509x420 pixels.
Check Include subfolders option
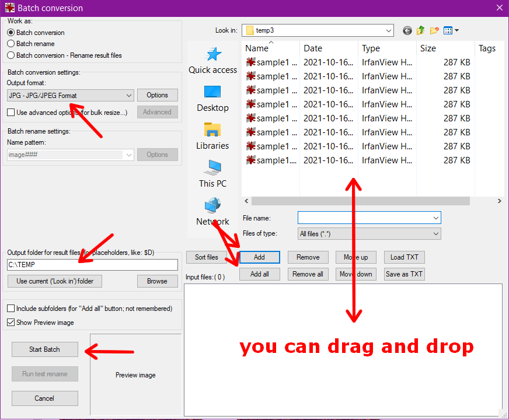coord(11,309)
